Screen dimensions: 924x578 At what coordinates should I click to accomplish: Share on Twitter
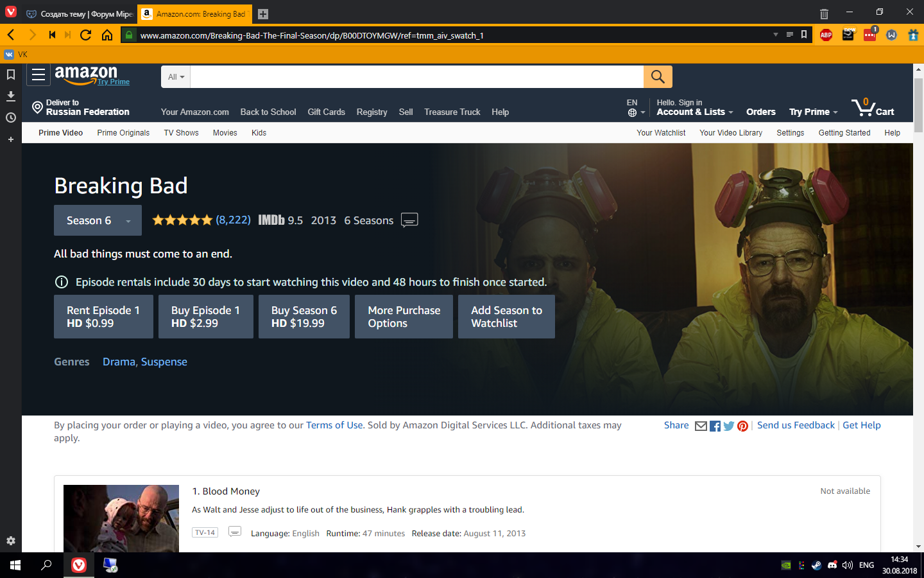pos(729,426)
